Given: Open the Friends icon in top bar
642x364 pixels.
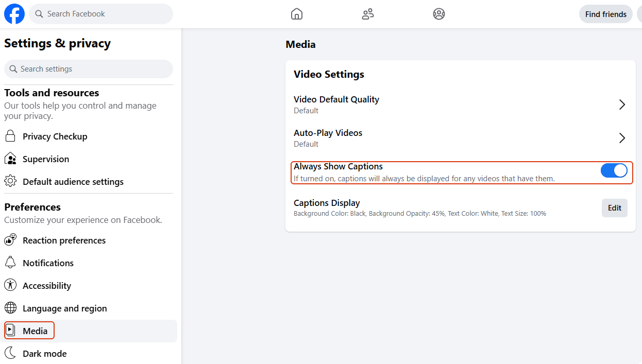Looking at the screenshot, I should click(368, 14).
